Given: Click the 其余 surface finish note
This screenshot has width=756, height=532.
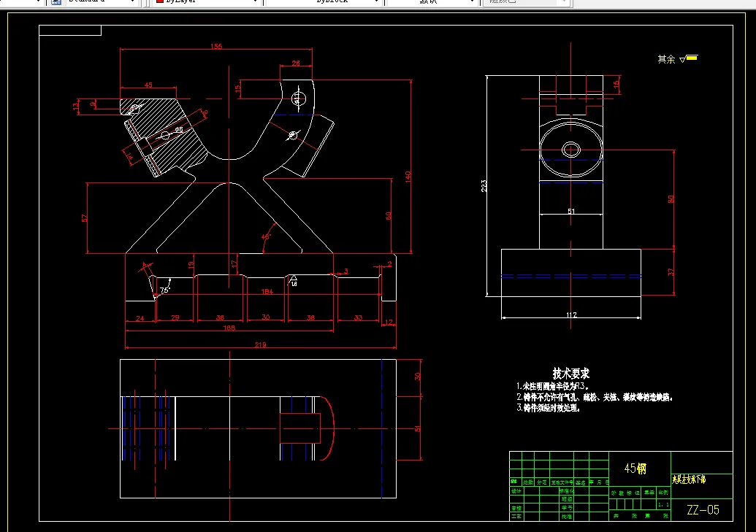Looking at the screenshot, I should [666, 59].
